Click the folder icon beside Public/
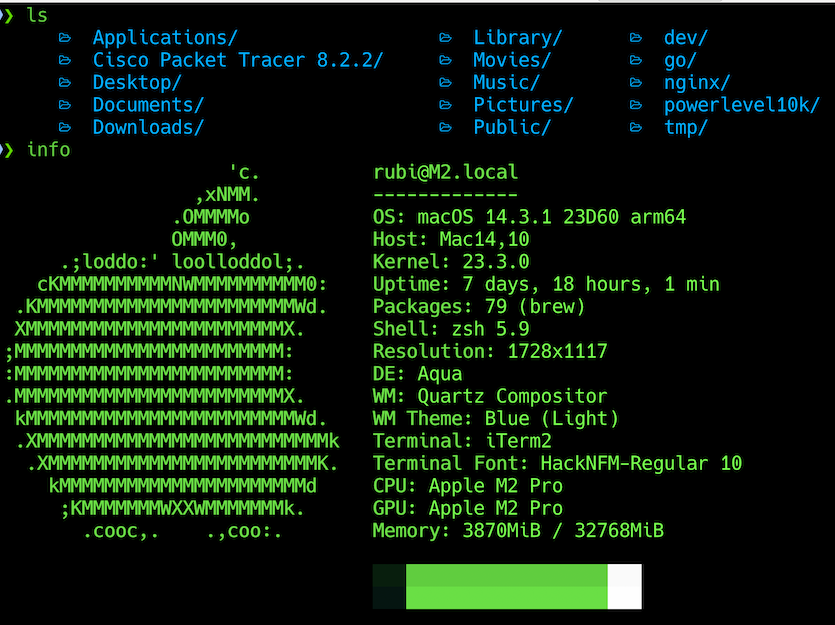The width and height of the screenshot is (835, 625). pos(446,127)
